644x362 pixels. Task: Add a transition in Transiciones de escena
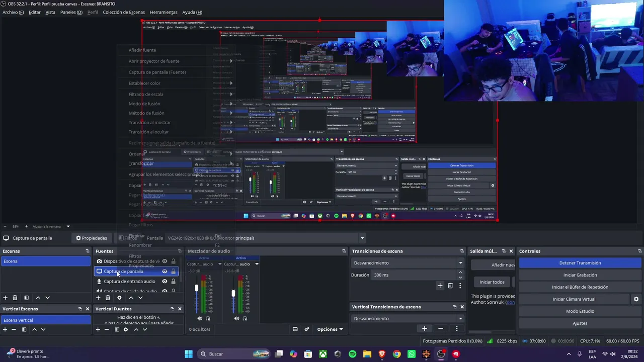[x=440, y=286]
